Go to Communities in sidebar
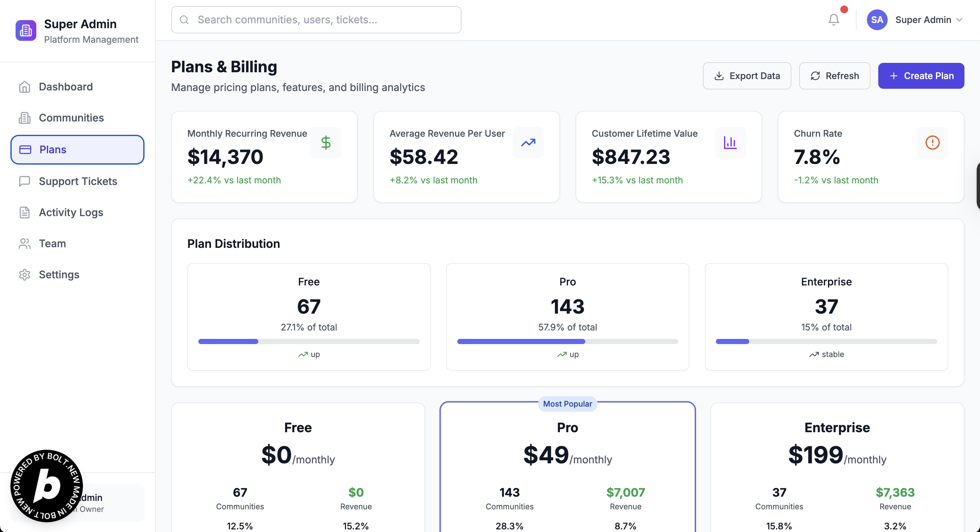Image resolution: width=980 pixels, height=532 pixels. click(x=71, y=118)
